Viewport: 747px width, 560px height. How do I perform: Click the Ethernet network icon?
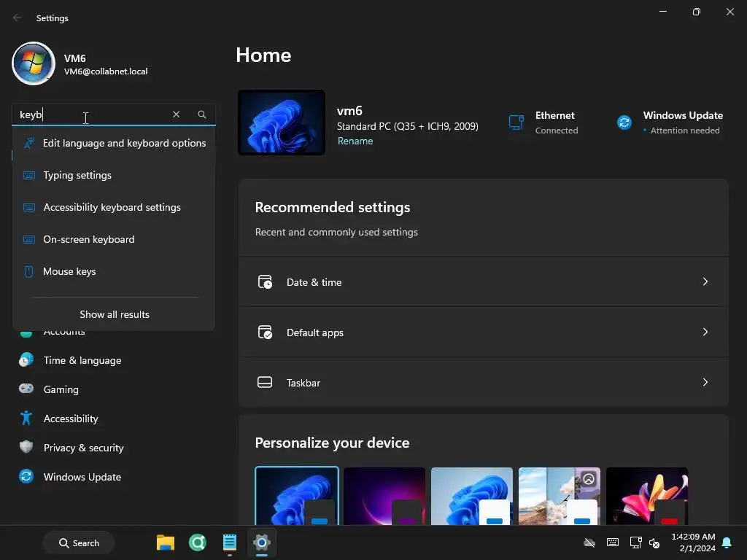(516, 122)
